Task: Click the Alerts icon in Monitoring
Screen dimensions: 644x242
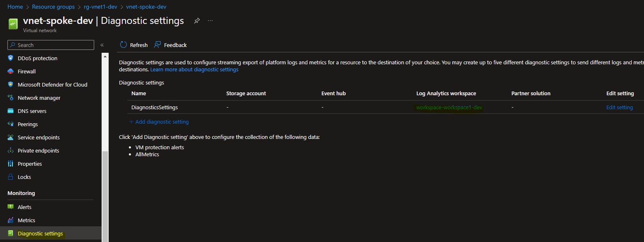Action: 11,207
